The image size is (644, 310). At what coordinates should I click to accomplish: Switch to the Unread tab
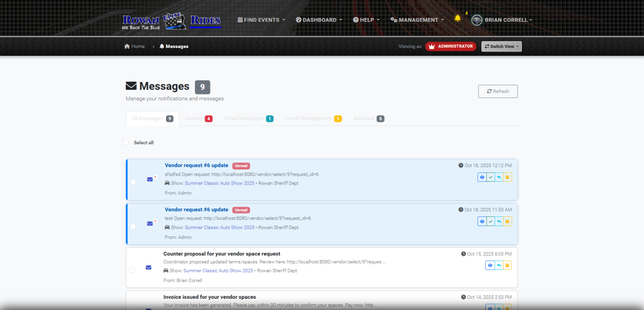198,119
